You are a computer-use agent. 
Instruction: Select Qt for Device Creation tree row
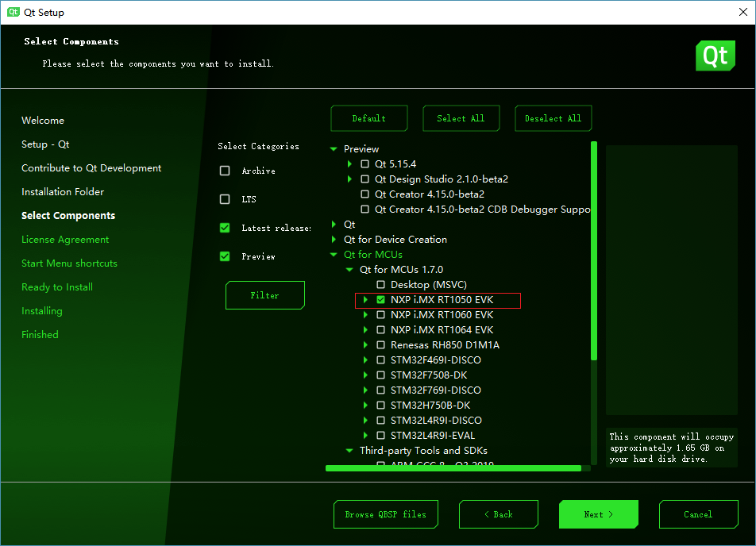[395, 239]
